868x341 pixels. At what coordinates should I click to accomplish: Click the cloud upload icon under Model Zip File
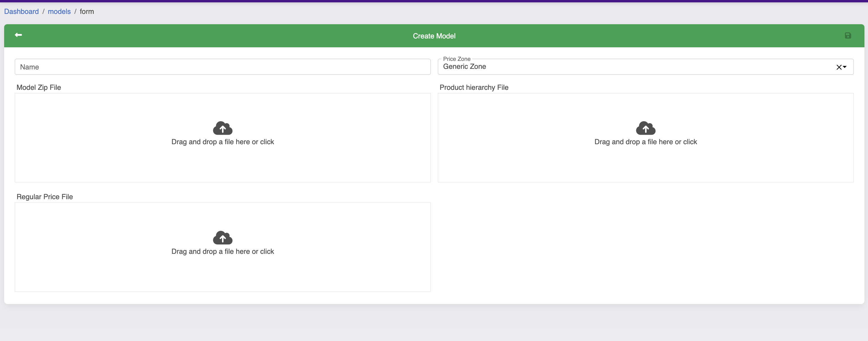[x=222, y=128]
